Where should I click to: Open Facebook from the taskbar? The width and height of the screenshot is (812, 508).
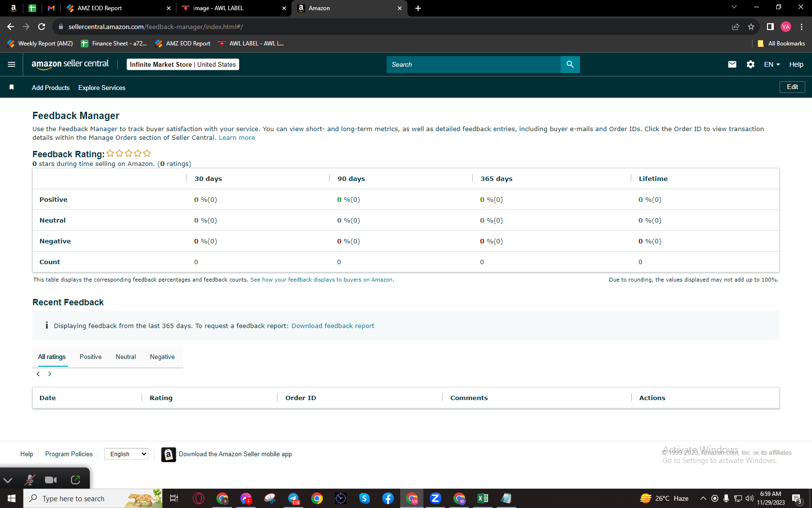pyautogui.click(x=388, y=498)
